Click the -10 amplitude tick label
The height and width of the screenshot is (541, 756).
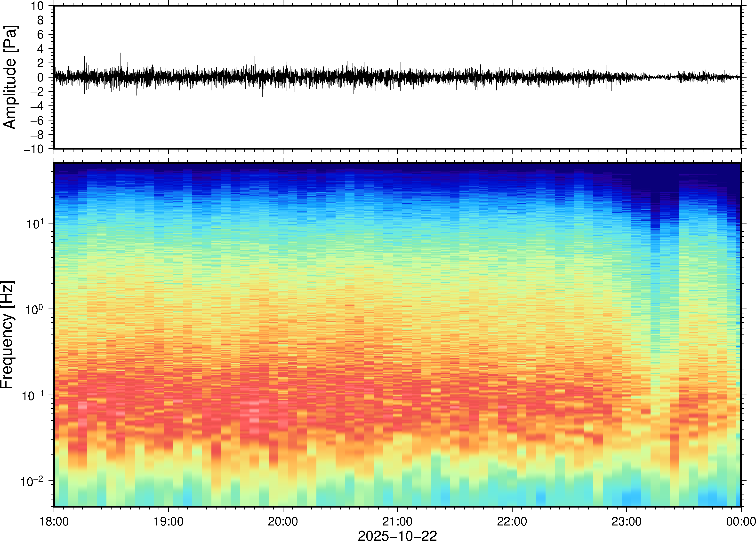pyautogui.click(x=34, y=149)
